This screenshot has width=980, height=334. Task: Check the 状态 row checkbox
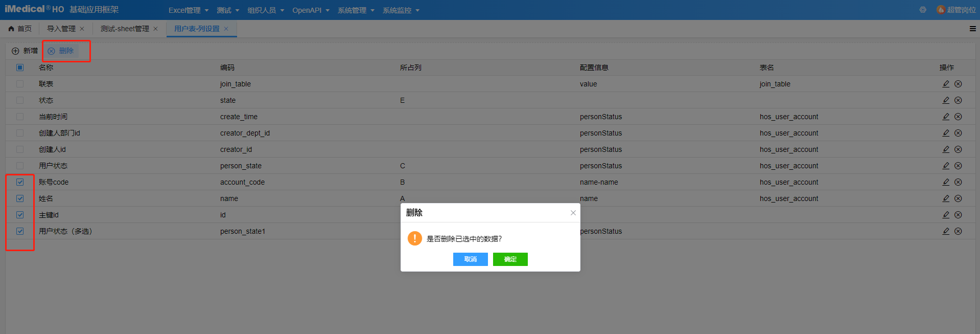(20, 100)
